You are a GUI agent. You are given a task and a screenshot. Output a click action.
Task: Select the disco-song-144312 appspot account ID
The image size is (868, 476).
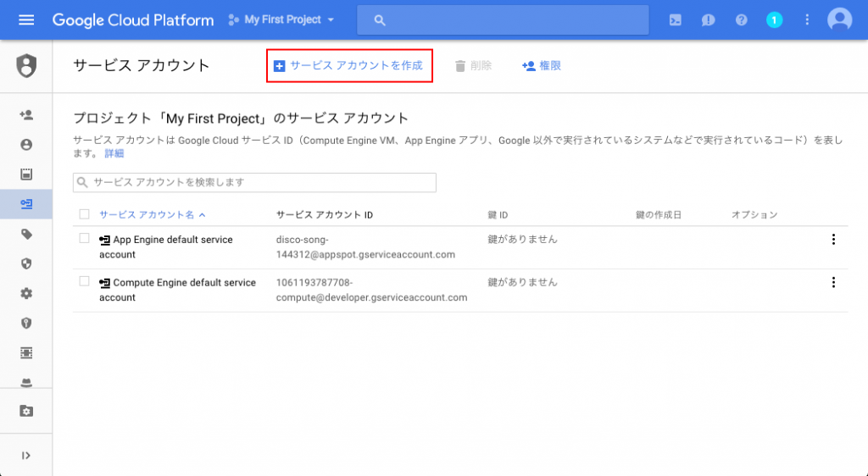[365, 247]
